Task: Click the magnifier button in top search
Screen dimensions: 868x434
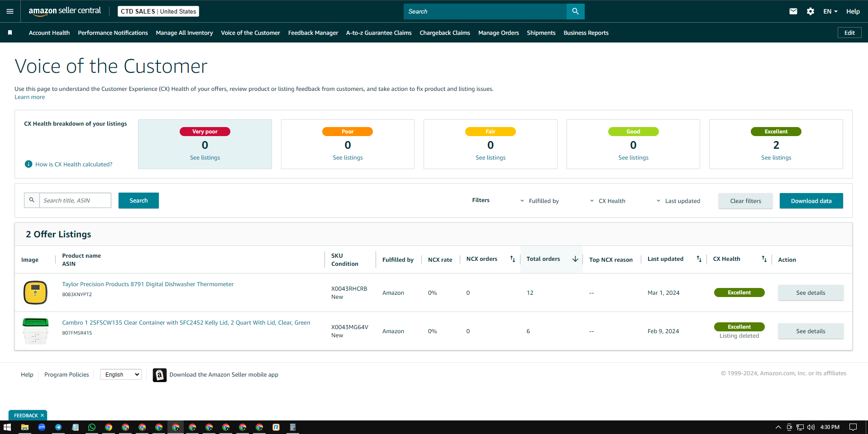Action: (575, 11)
